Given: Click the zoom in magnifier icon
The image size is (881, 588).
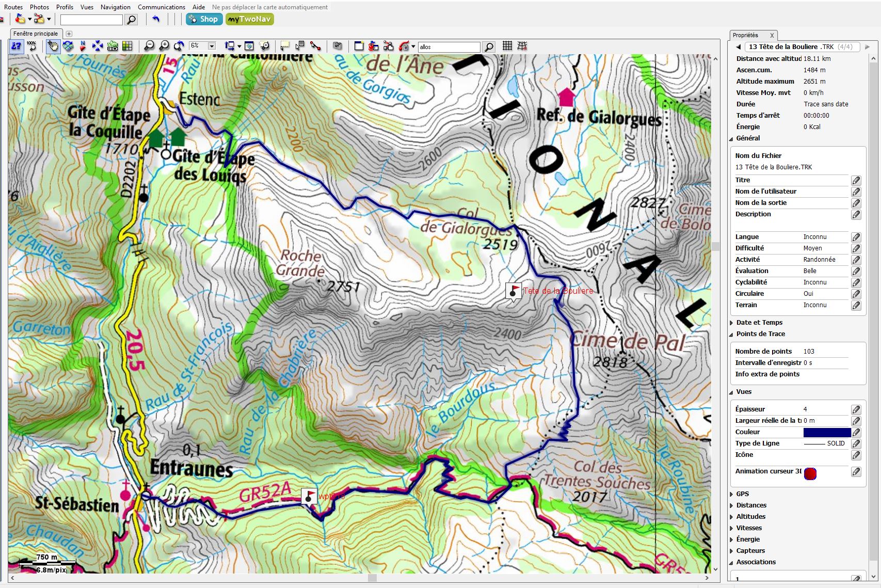Looking at the screenshot, I should [x=164, y=46].
